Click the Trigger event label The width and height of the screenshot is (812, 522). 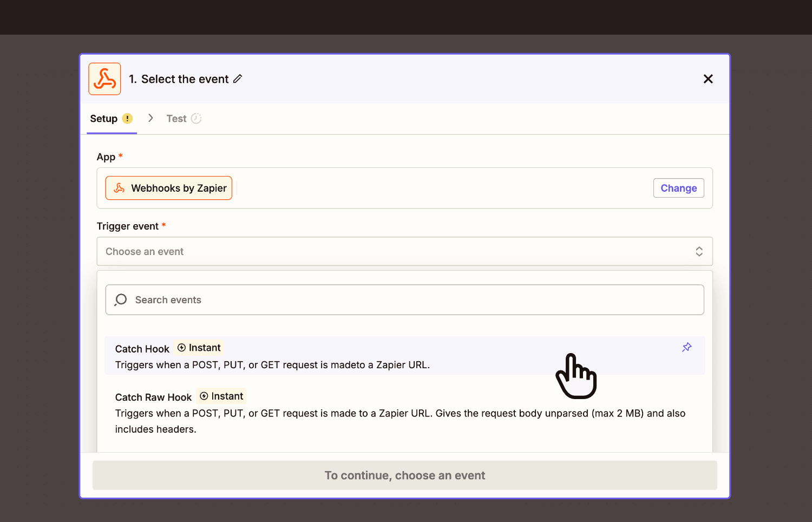pos(128,226)
